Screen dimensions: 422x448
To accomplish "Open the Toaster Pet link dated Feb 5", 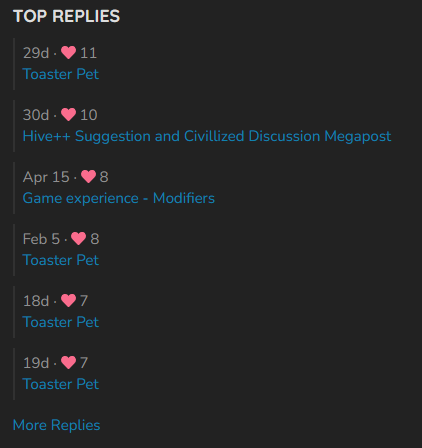I will pyautogui.click(x=61, y=260).
